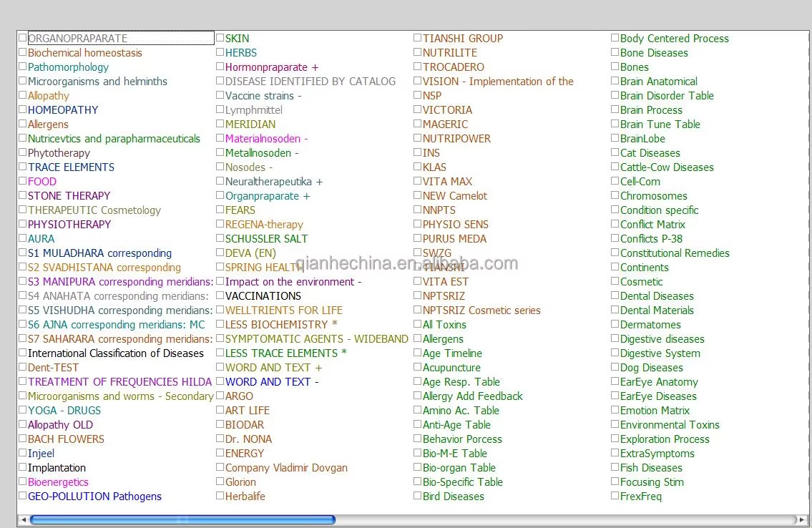Tick the S1 MULADHARA corresponding checkbox
The height and width of the screenshot is (528, 812).
tap(22, 253)
